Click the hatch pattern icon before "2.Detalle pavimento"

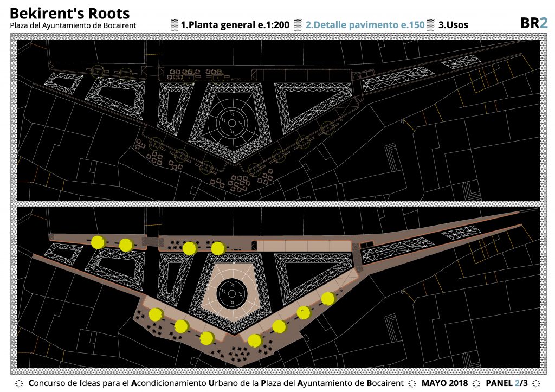[x=298, y=25]
